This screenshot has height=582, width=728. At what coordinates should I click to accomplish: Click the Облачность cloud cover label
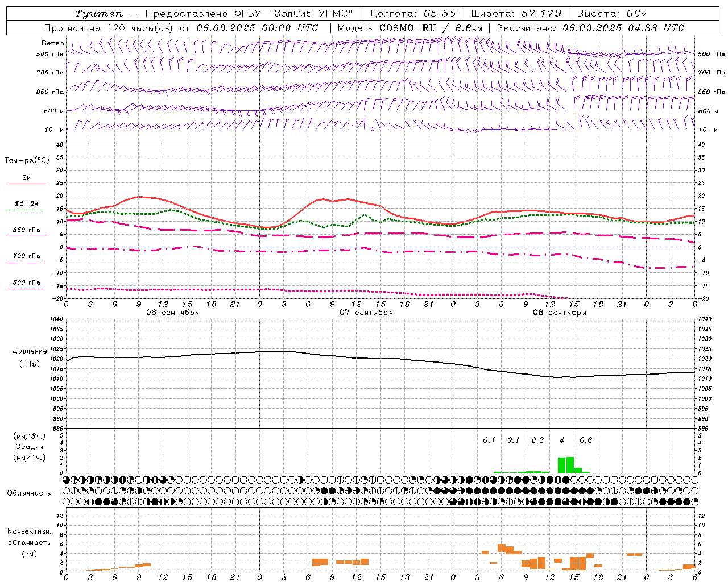coord(29,493)
